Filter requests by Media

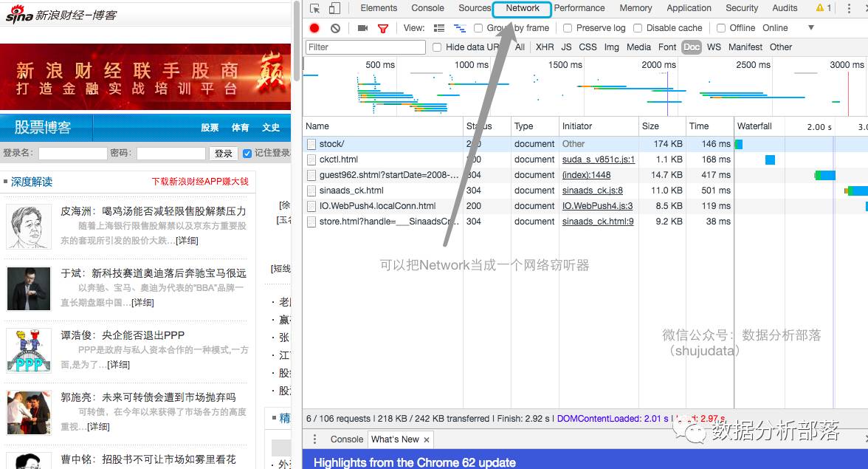(x=638, y=47)
